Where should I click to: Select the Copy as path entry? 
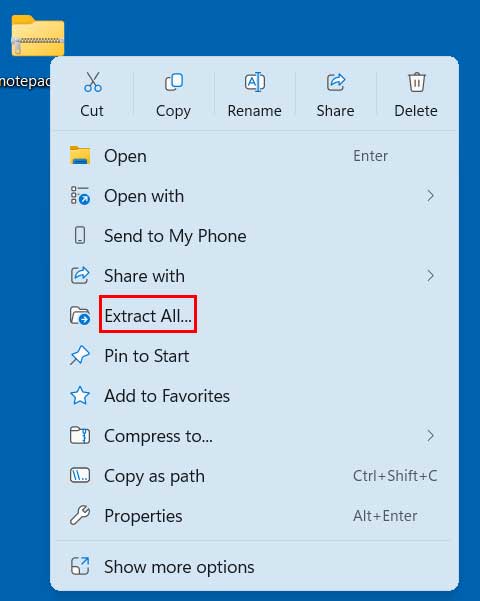pyautogui.click(x=254, y=475)
